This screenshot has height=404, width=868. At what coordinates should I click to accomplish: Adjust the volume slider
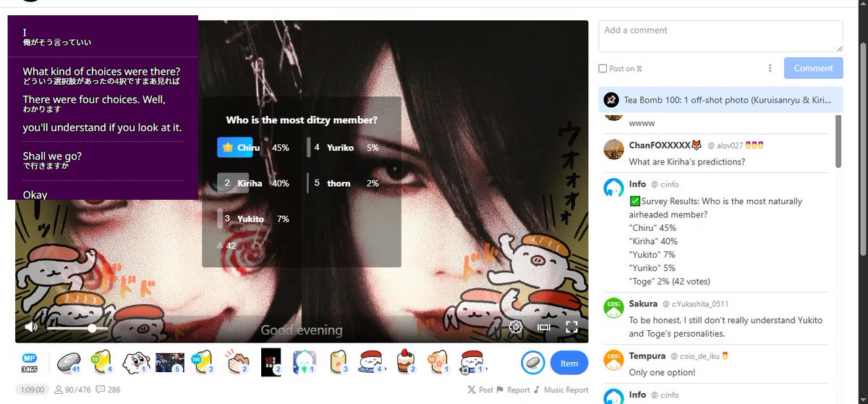(77, 328)
